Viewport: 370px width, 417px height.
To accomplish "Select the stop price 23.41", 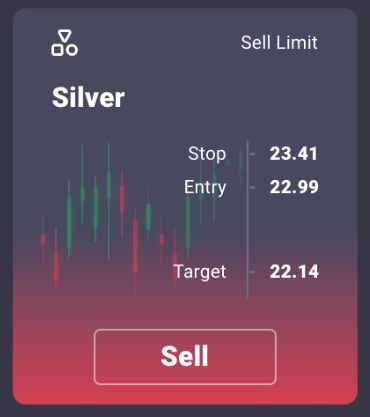I will [294, 154].
